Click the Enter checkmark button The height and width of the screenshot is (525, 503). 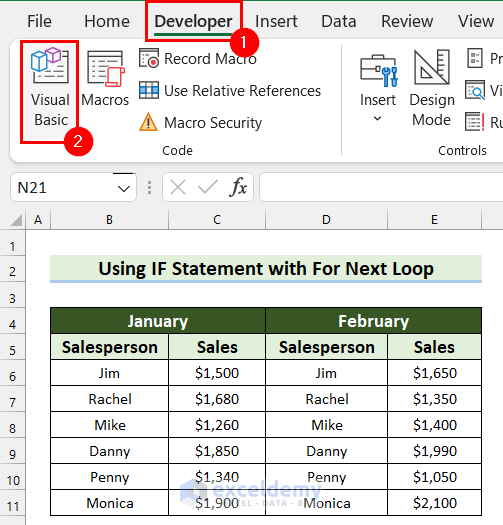(x=208, y=187)
